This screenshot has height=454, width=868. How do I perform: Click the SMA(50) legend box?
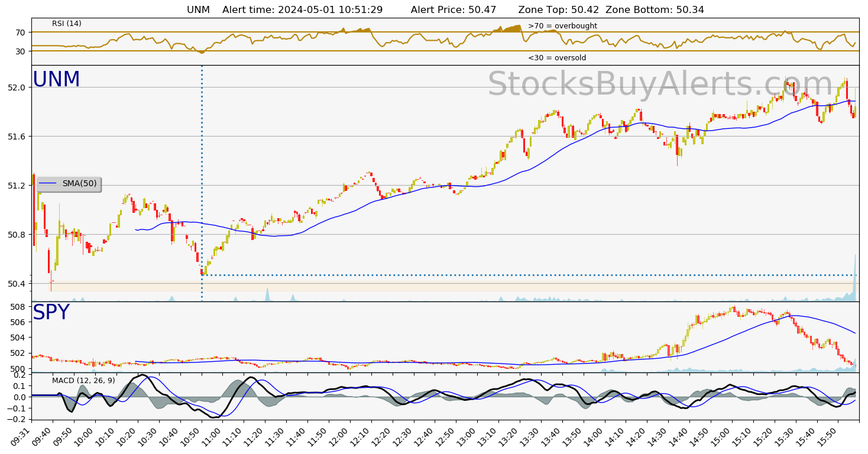tap(69, 184)
